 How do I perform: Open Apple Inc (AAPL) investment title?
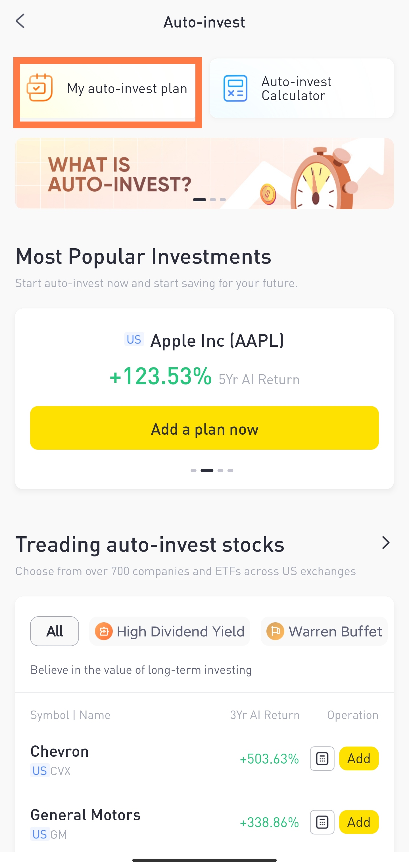point(217,341)
